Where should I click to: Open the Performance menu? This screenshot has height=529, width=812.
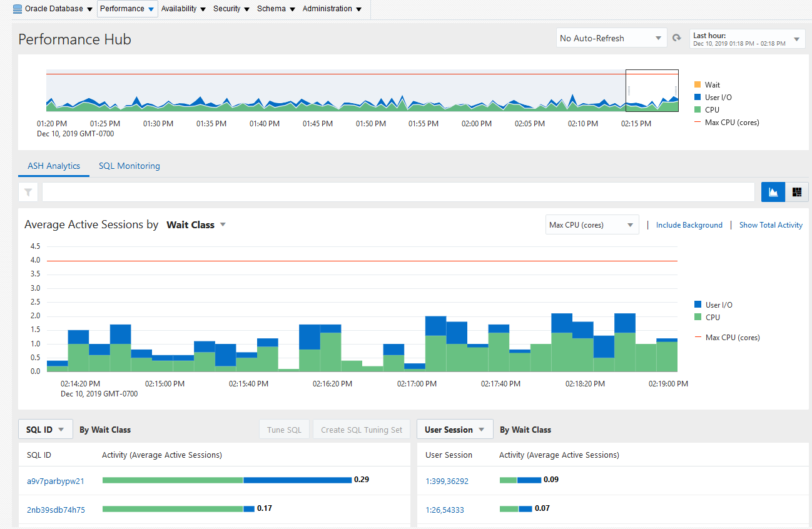127,9
